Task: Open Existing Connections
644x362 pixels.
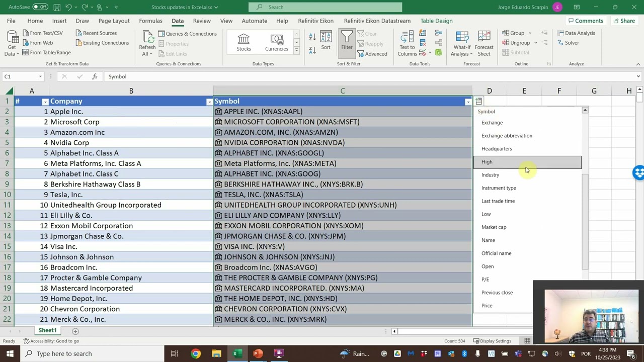Action: pos(102,43)
